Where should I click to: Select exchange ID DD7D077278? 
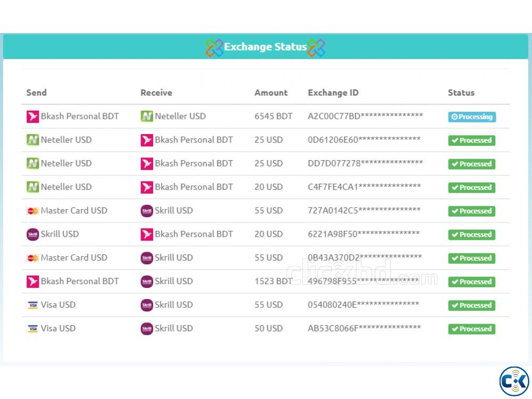[365, 163]
